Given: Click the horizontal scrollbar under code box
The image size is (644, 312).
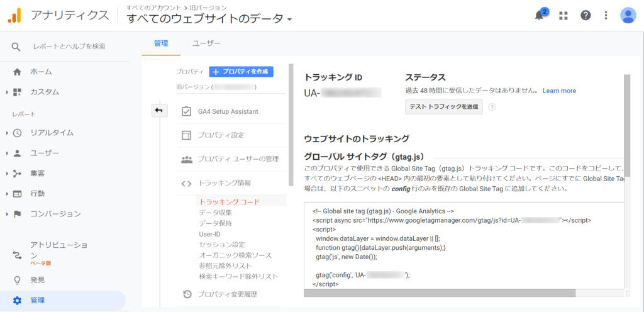Looking at the screenshot, I should [440, 293].
